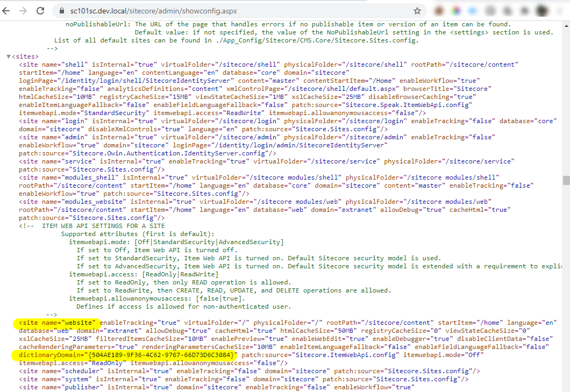This screenshot has width=570, height=392.
Task: Click the site name="service" text
Action: click(x=57, y=161)
